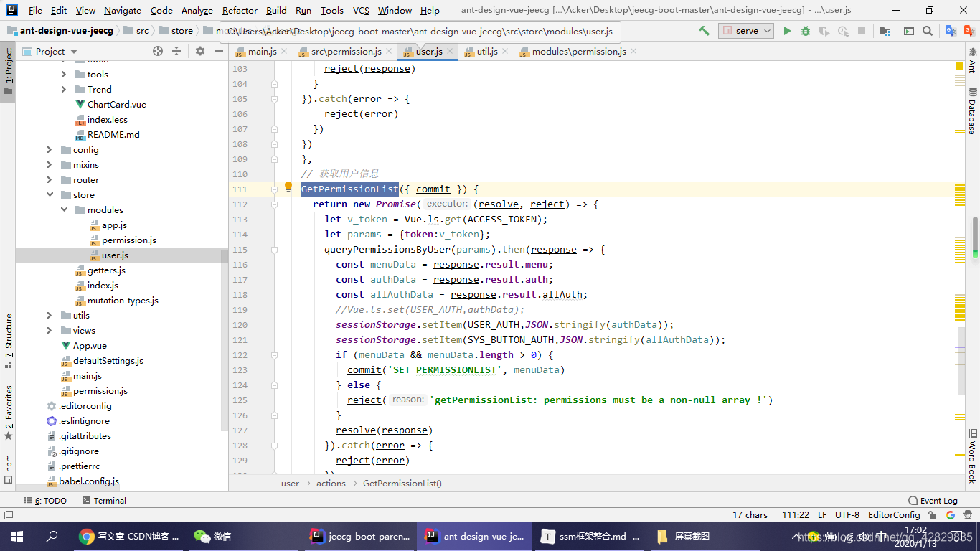Switch to modules\permission.js tab
Image resolution: width=980 pixels, height=551 pixels.
(579, 51)
